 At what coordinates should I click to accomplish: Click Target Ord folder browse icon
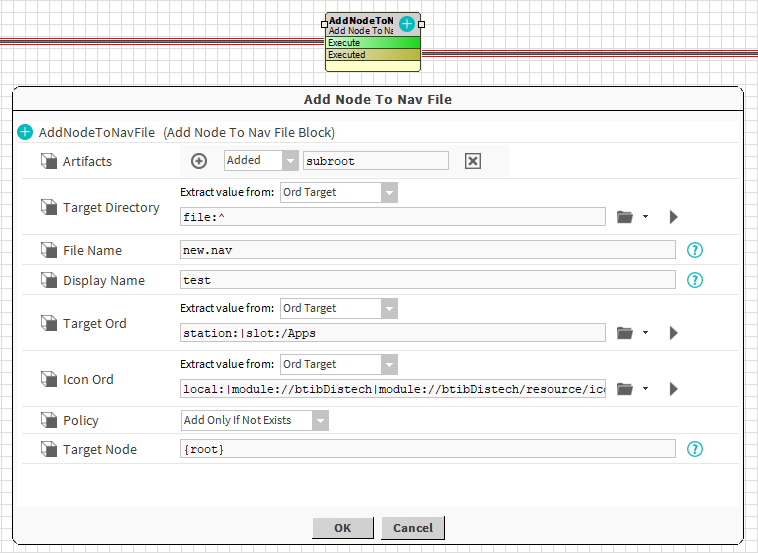click(x=626, y=333)
